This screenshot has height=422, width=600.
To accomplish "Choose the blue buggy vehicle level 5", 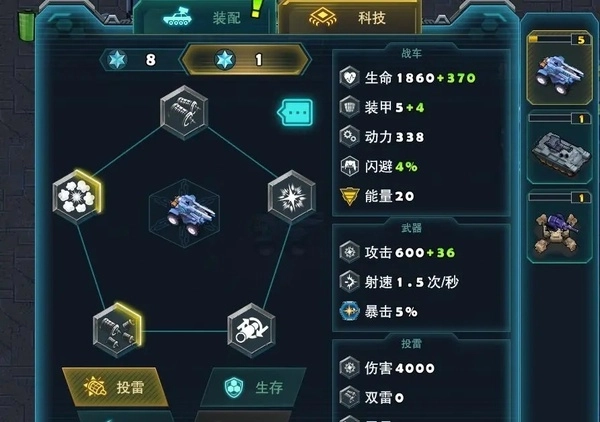I will [x=559, y=68].
